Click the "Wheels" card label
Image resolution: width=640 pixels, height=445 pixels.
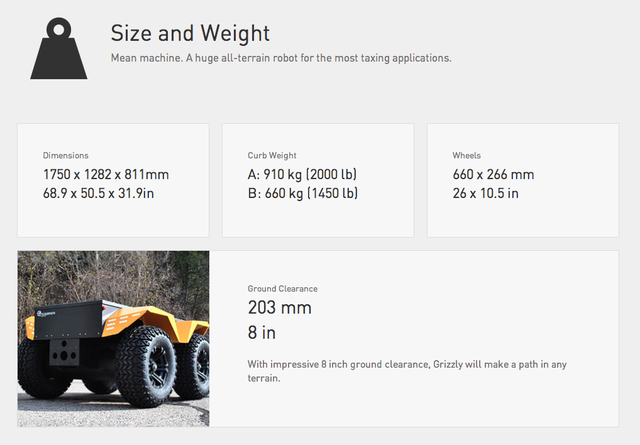[x=467, y=156]
